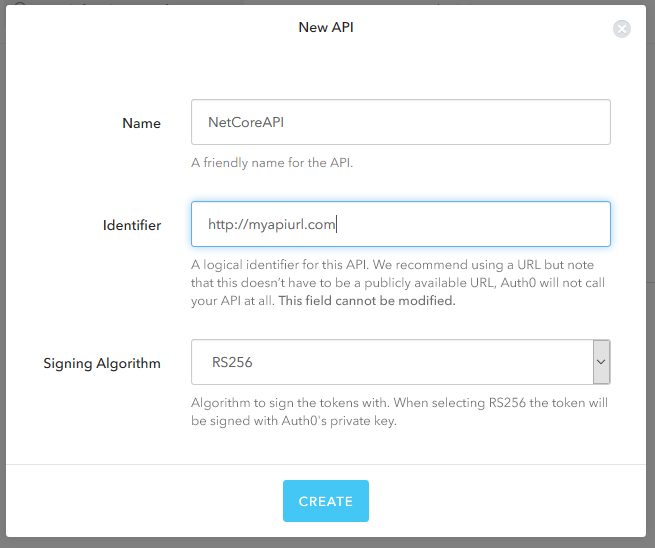Viewport: 655px width, 548px height.
Task: Click the CREATE button
Action: (326, 501)
